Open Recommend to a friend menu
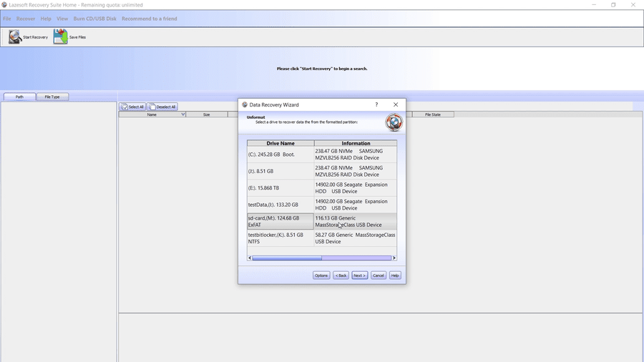The width and height of the screenshot is (644, 362). click(149, 19)
